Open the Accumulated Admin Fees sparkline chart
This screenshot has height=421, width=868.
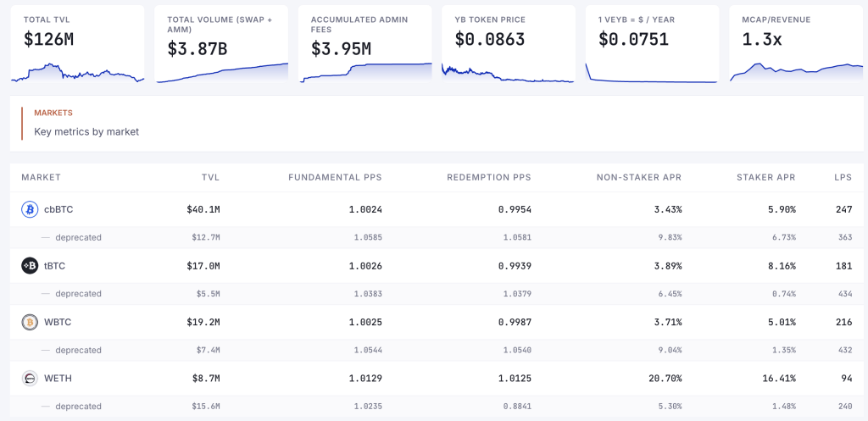(366, 73)
